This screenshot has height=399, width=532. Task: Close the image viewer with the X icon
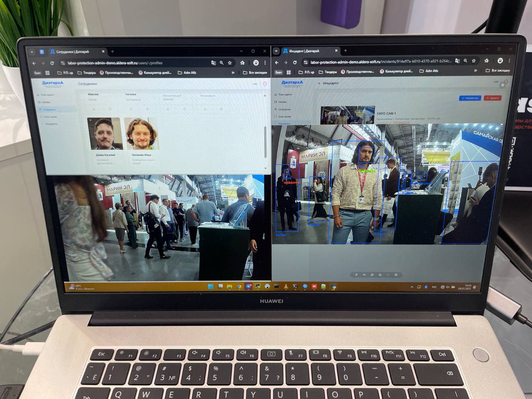point(502,85)
